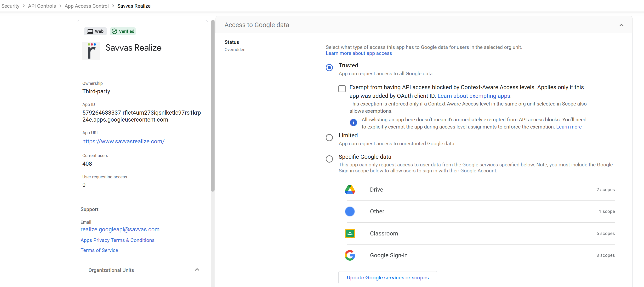Click the Other row label

click(x=377, y=211)
